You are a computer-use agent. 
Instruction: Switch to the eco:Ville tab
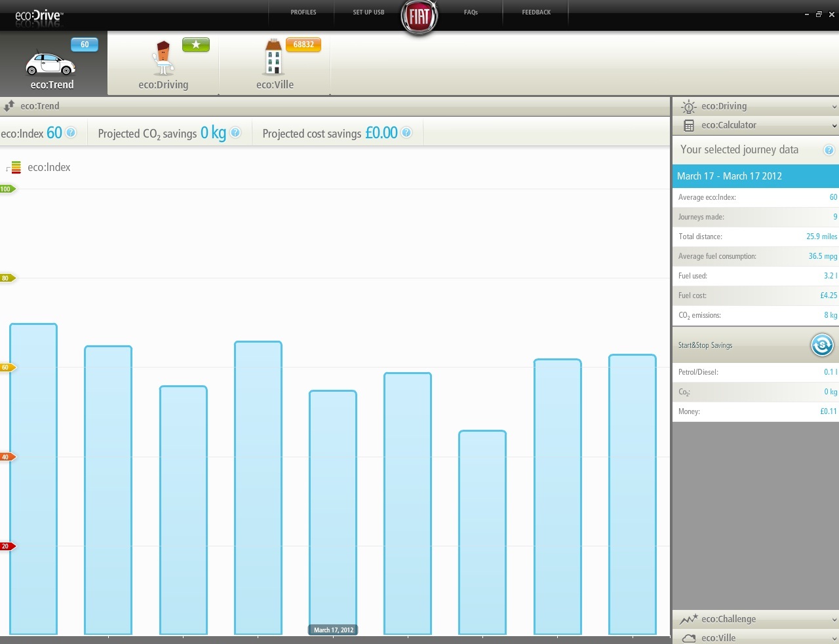pyautogui.click(x=275, y=66)
